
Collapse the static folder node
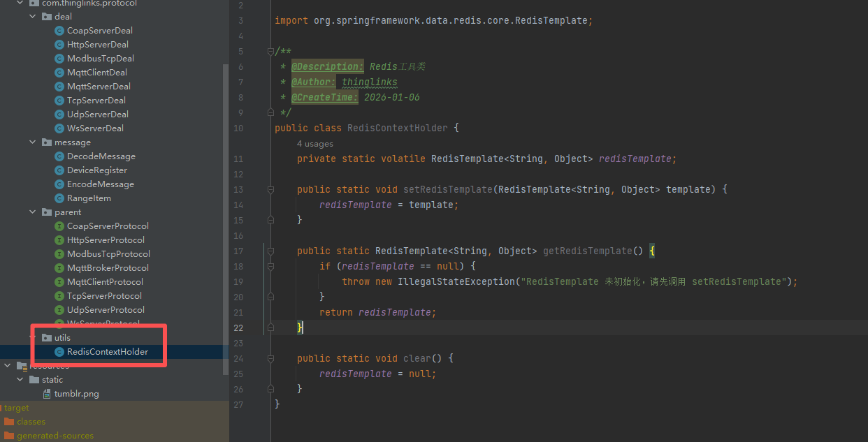[x=20, y=380]
